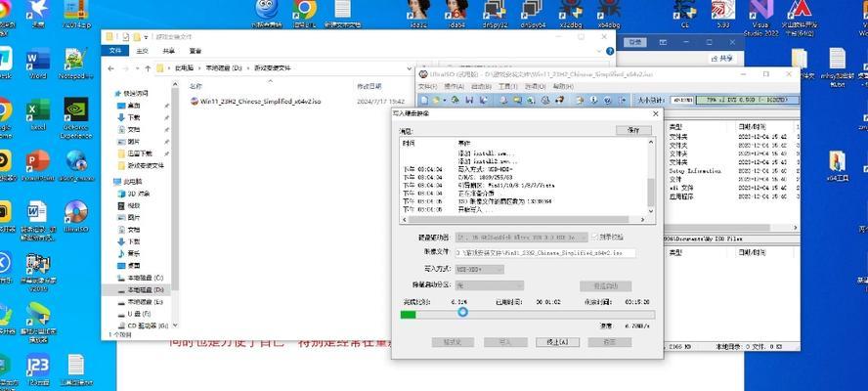Screen dimensions: 868x391
Task: Select 此电脑 in the navigation tree
Action: click(128, 181)
